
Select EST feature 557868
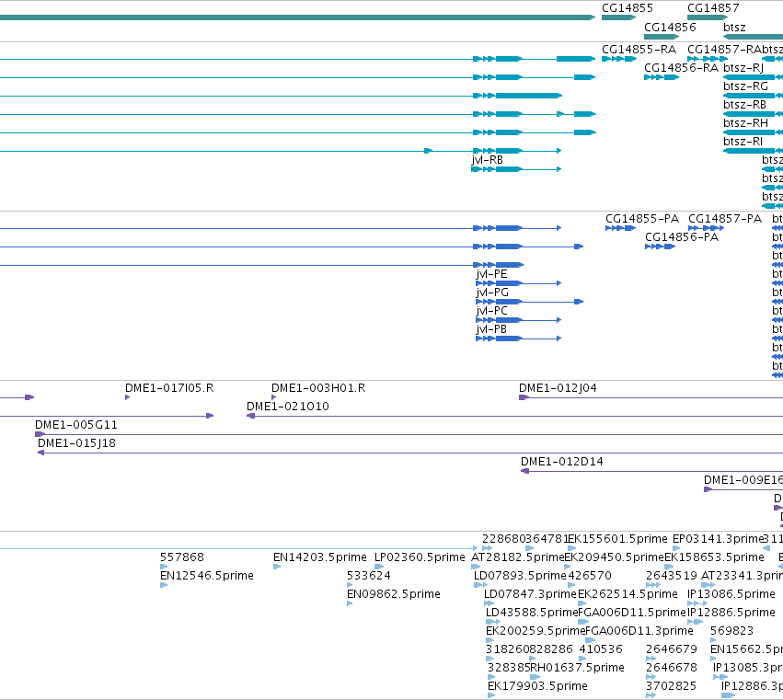coord(164,567)
